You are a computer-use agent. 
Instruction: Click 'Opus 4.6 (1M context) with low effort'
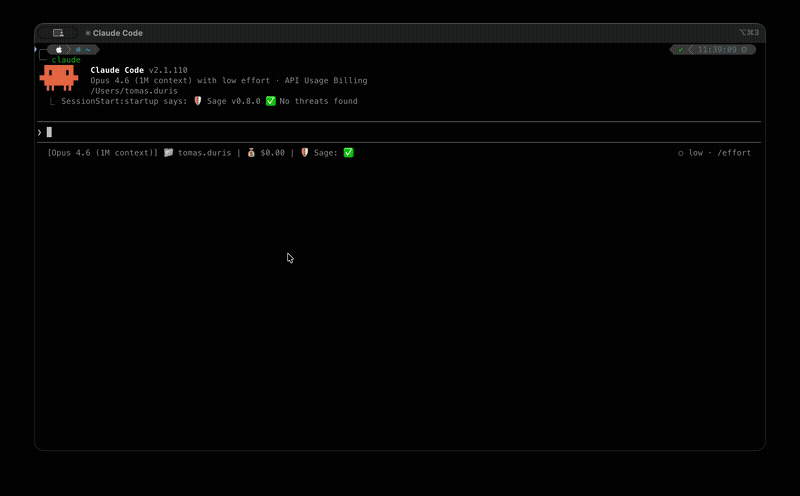[180, 80]
